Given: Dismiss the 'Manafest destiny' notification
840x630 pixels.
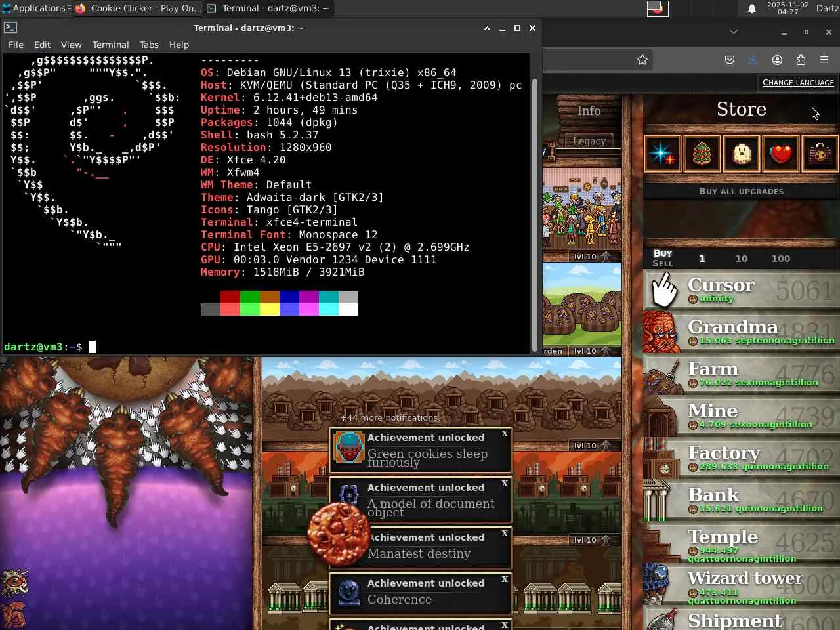Looking at the screenshot, I should 505,534.
